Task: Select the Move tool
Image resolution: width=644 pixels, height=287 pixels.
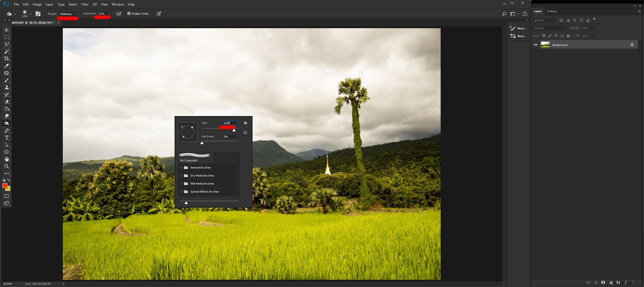Action: coord(6,30)
